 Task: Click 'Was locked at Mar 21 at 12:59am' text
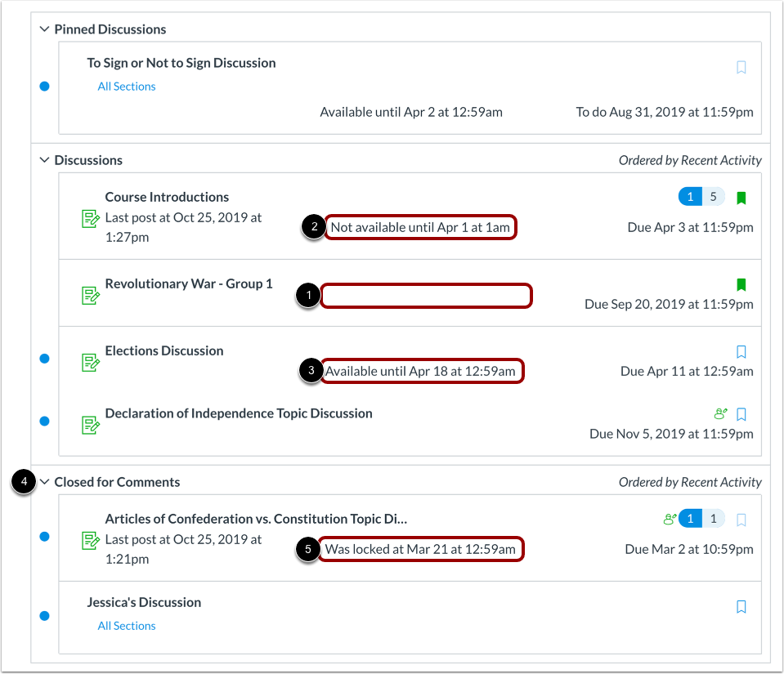pyautogui.click(x=420, y=550)
